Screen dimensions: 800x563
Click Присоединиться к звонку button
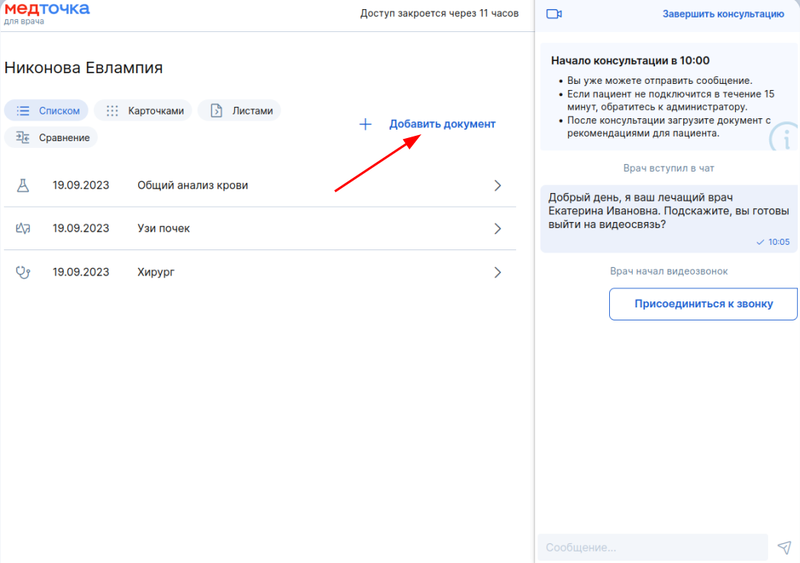[x=703, y=304]
